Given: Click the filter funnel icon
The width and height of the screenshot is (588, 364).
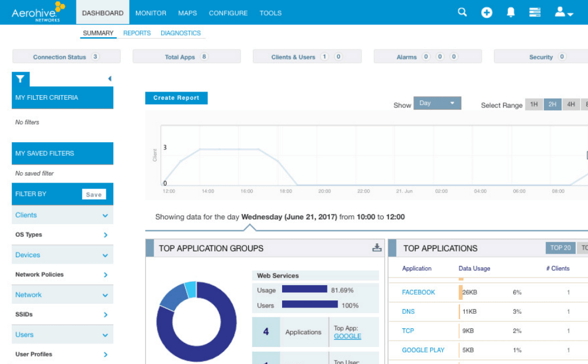Looking at the screenshot, I should (20, 79).
